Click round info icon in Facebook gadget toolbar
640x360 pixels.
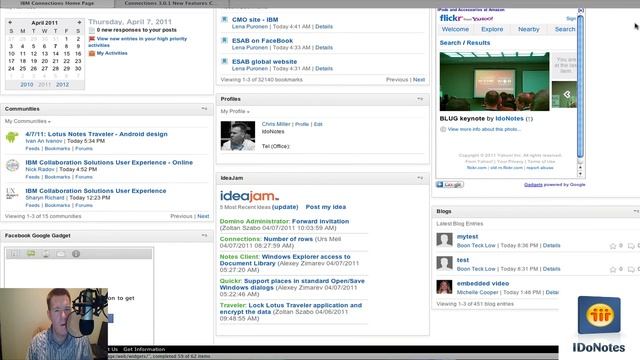[x=76, y=254]
